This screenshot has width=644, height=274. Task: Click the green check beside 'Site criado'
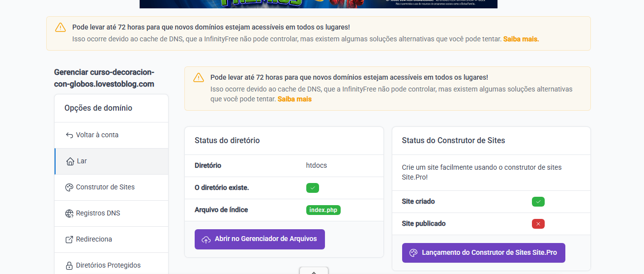538,202
